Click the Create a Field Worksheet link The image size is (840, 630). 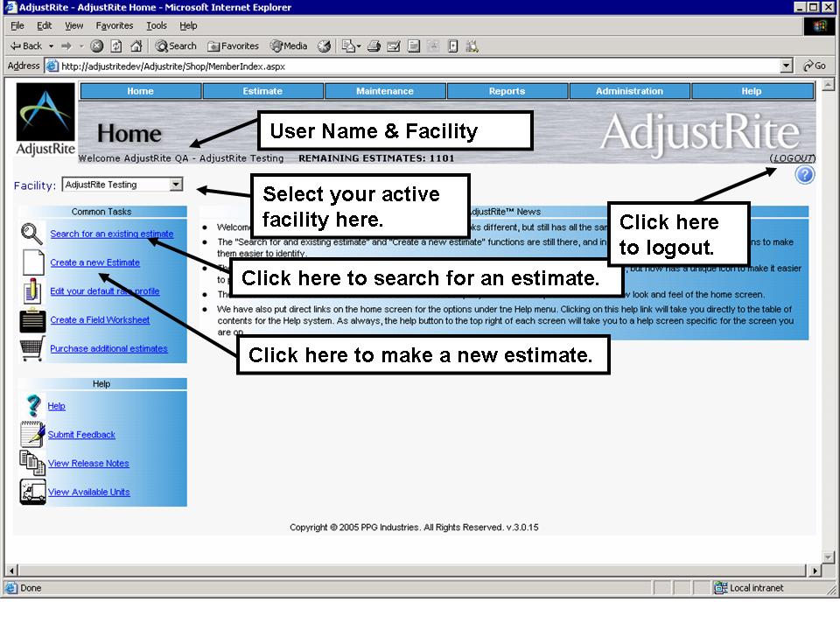(100, 320)
